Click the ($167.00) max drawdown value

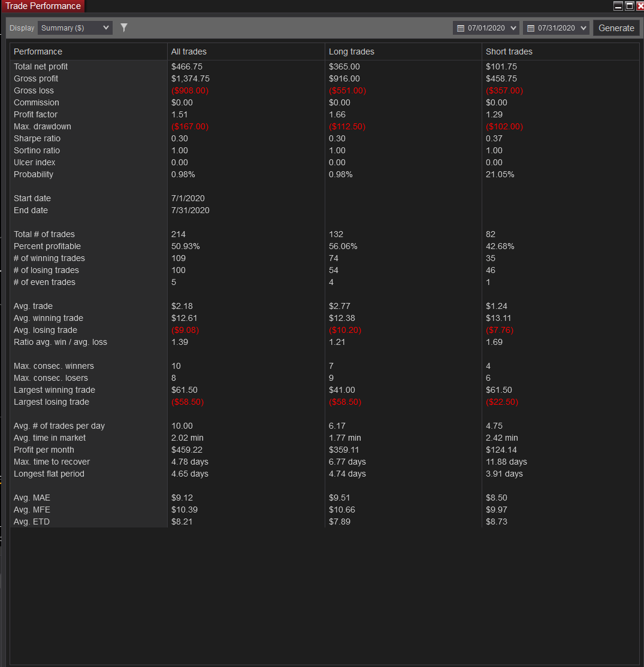pyautogui.click(x=190, y=126)
